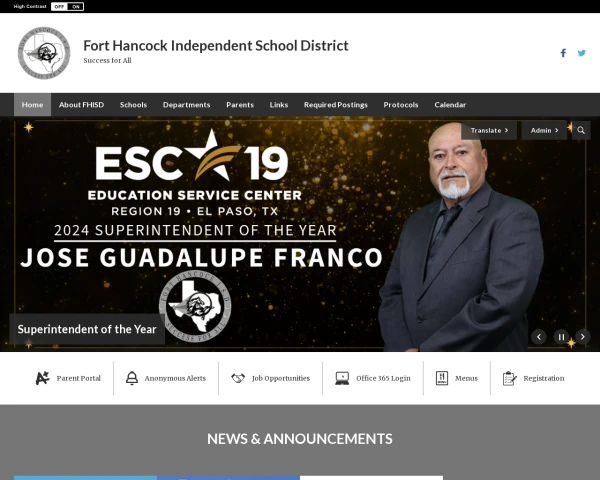Go to next slideshow image
This screenshot has width=600, height=480.
click(x=582, y=337)
